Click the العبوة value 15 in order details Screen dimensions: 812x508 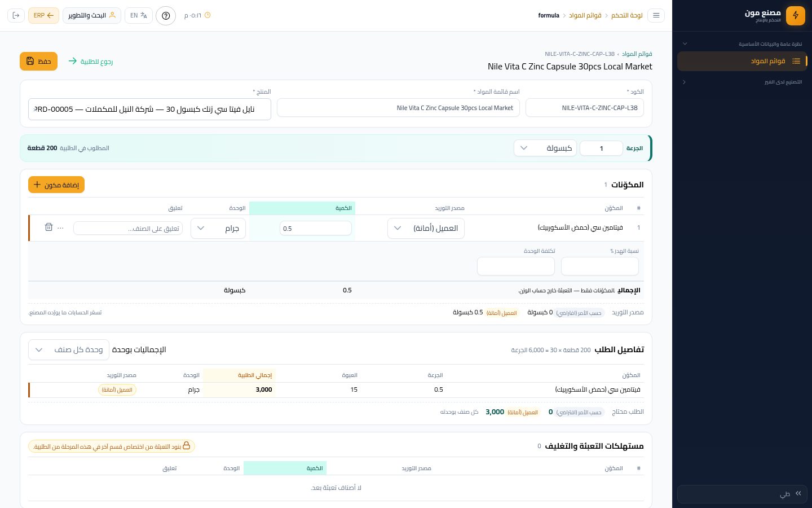(x=354, y=389)
